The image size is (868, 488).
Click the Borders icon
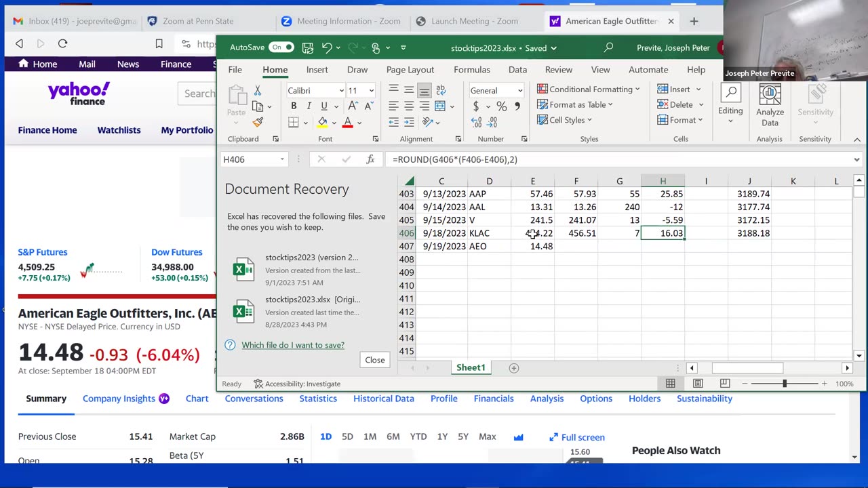pyautogui.click(x=294, y=123)
